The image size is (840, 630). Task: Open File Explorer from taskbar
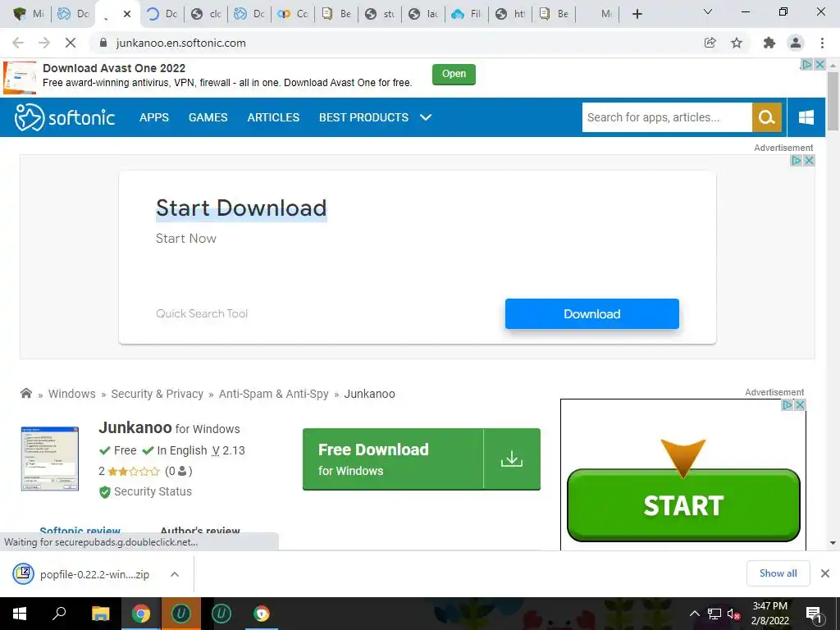point(100,614)
